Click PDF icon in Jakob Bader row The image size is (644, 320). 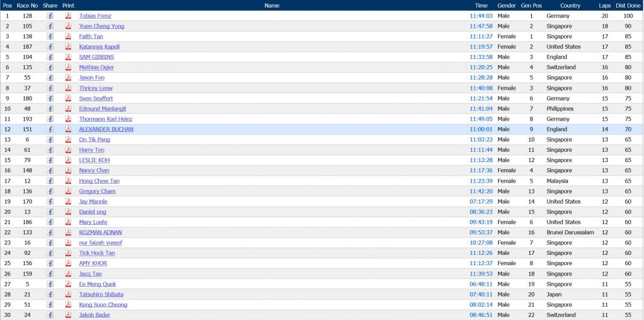point(68,315)
